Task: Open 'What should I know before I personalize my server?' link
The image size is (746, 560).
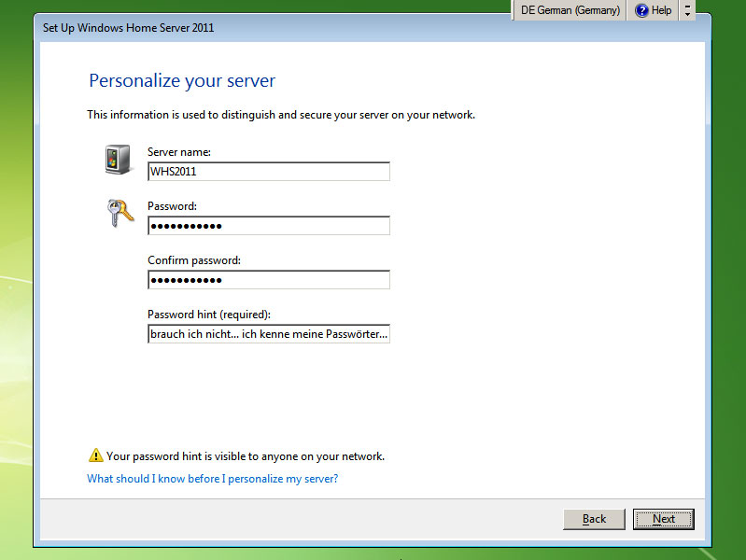Action: [212, 479]
